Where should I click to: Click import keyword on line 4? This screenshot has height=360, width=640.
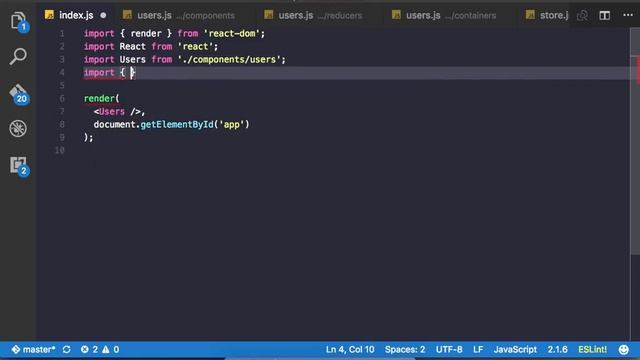click(x=99, y=73)
